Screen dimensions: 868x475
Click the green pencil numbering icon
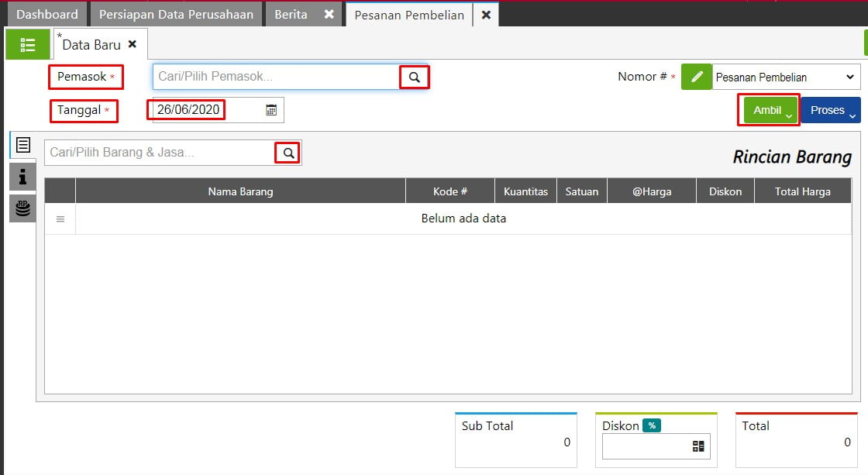[697, 77]
